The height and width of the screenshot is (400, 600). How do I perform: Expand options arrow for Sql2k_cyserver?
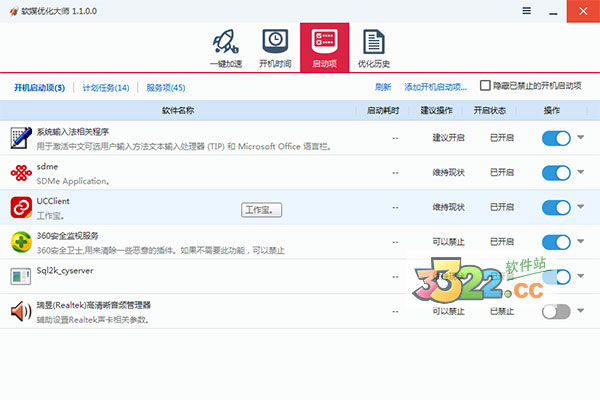tap(580, 276)
